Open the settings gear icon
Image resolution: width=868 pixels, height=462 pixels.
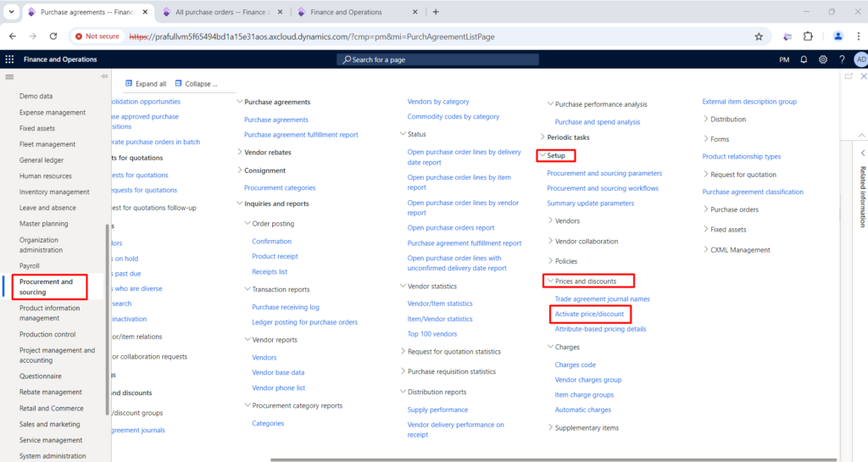pyautogui.click(x=823, y=59)
